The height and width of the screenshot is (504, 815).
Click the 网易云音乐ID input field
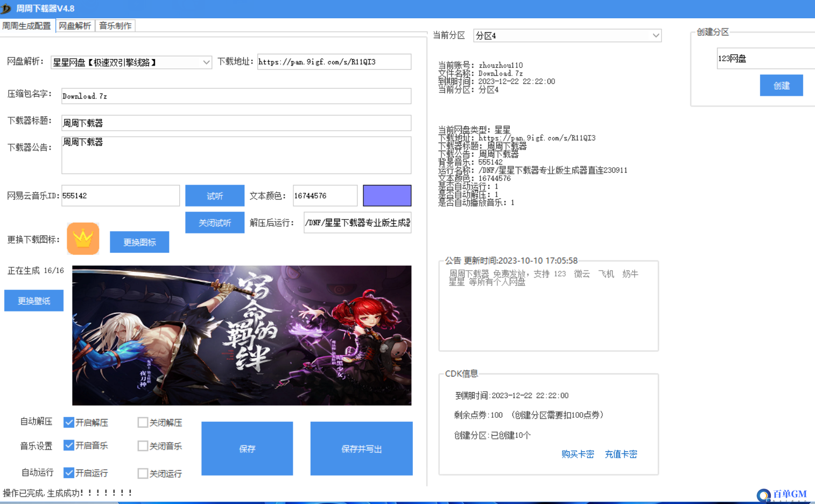point(121,196)
